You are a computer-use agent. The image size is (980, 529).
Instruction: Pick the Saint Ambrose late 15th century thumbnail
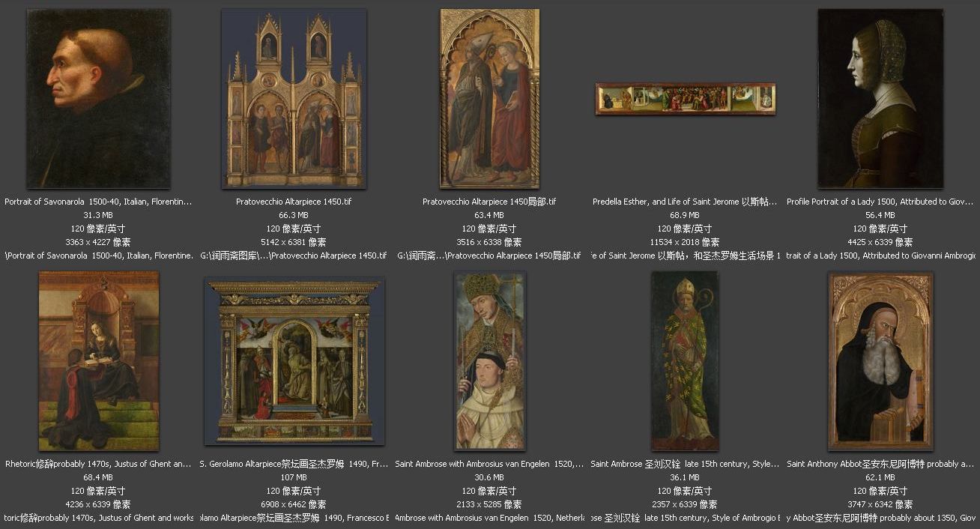pyautogui.click(x=685, y=361)
